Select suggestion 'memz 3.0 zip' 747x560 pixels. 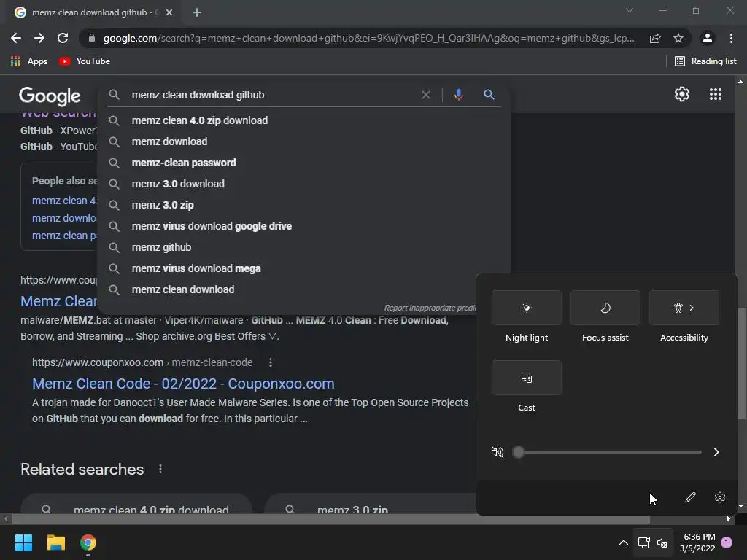[x=303, y=205]
